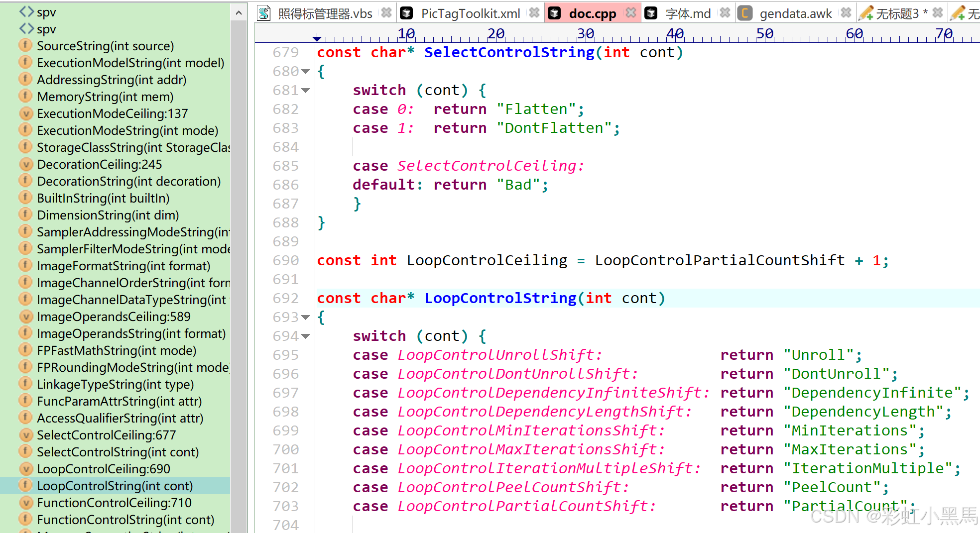Select FPRoundingModeString in symbol list
The height and width of the screenshot is (533, 980).
(133, 367)
